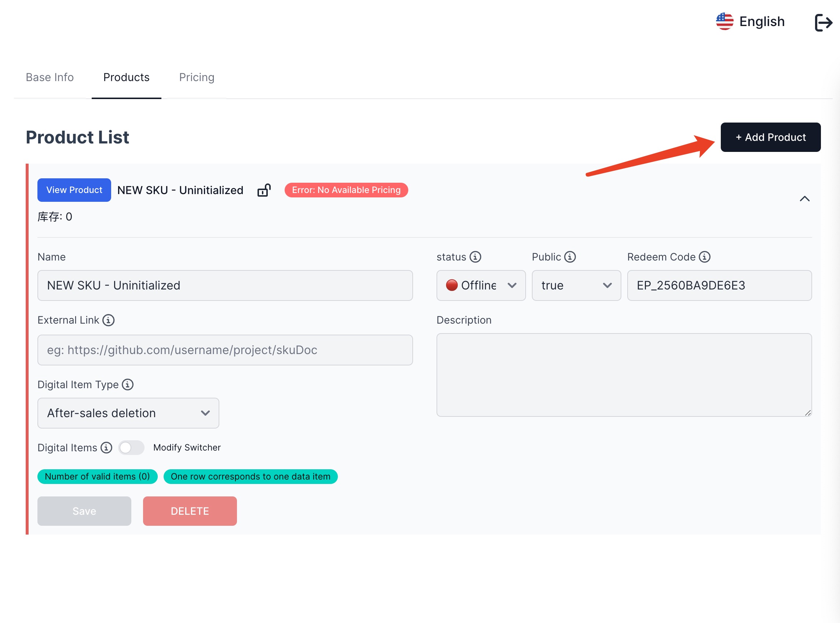Click the info icon next to Digital Item Type
This screenshot has width=840, height=623.
pos(128,385)
